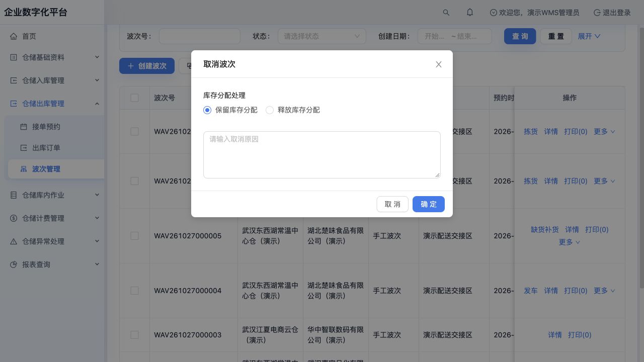The image size is (644, 362).
Task: Select the 释放库存分配 radio option
Action: click(x=270, y=110)
